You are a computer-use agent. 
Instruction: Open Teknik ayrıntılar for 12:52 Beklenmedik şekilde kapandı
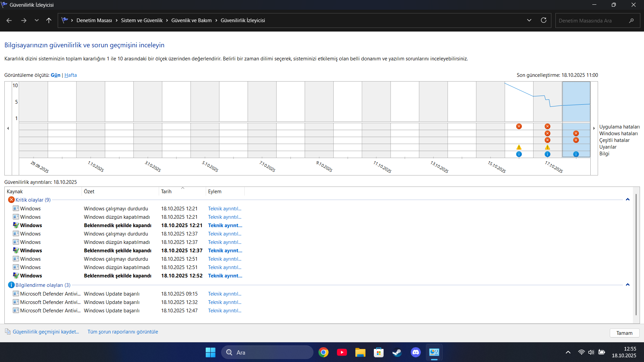click(x=225, y=276)
